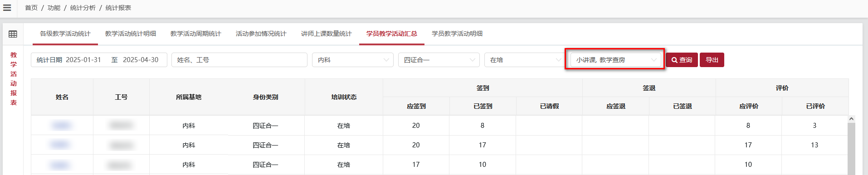Open the 教学活动报表 vertical sidebar item
868x175 pixels.
14,78
